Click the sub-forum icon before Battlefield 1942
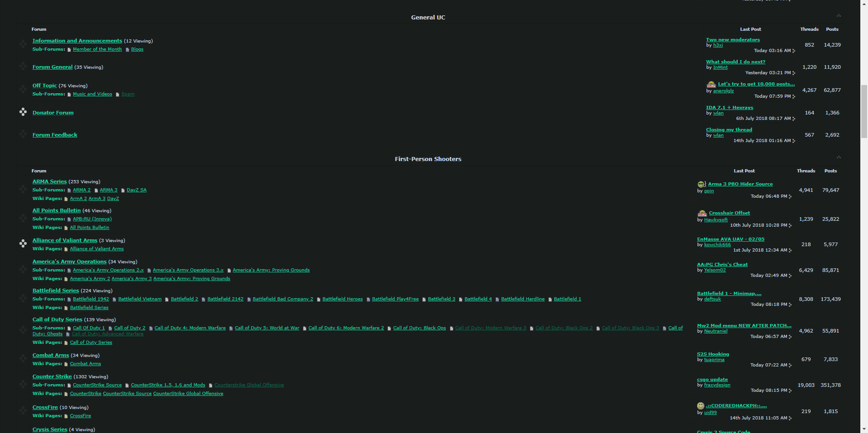Viewport: 868px width, 433px height. coord(69,300)
